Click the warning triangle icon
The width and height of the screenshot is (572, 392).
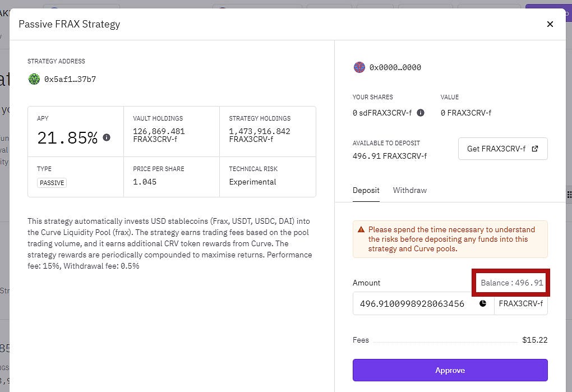point(361,230)
